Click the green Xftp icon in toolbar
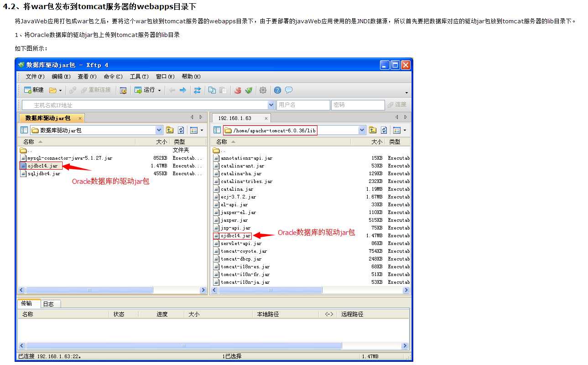The image size is (588, 365). [249, 90]
